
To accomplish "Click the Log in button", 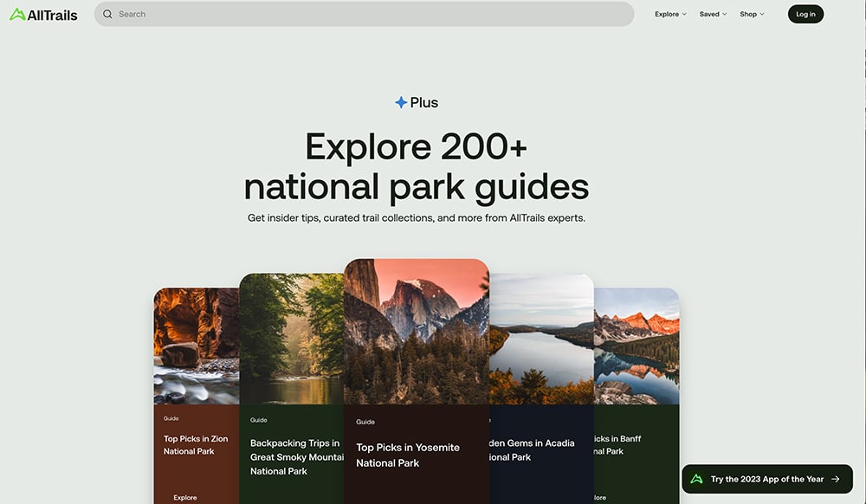I will click(805, 15).
